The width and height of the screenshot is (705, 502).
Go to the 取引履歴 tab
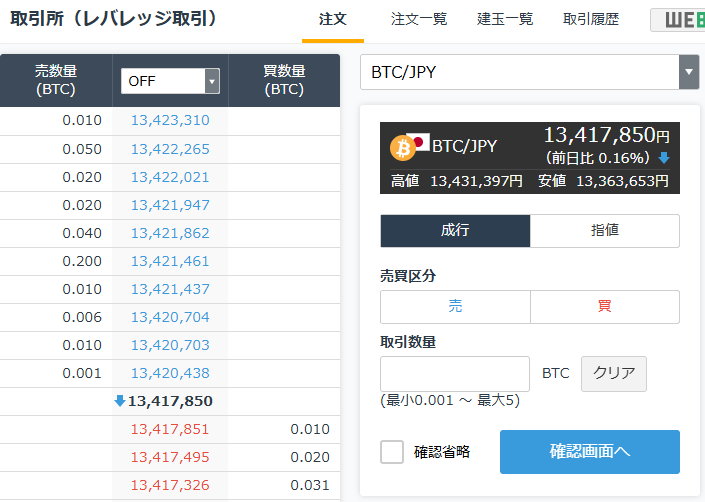point(591,19)
